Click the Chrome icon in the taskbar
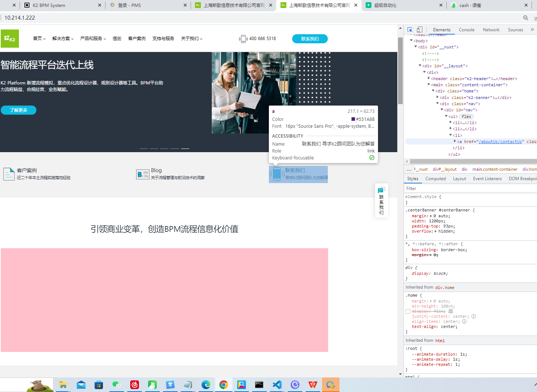Image resolution: width=537 pixels, height=392 pixels. pyautogui.click(x=224, y=385)
